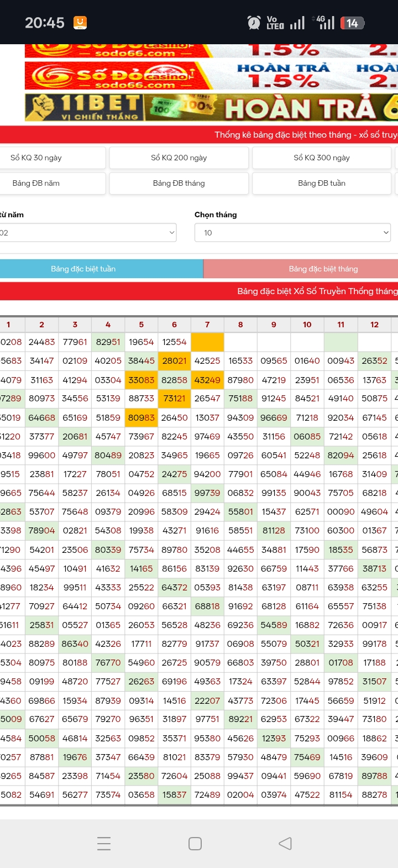This screenshot has height=868, width=398.
Task: Tap the orange highlighted cell 80983
Action: pyautogui.click(x=141, y=417)
